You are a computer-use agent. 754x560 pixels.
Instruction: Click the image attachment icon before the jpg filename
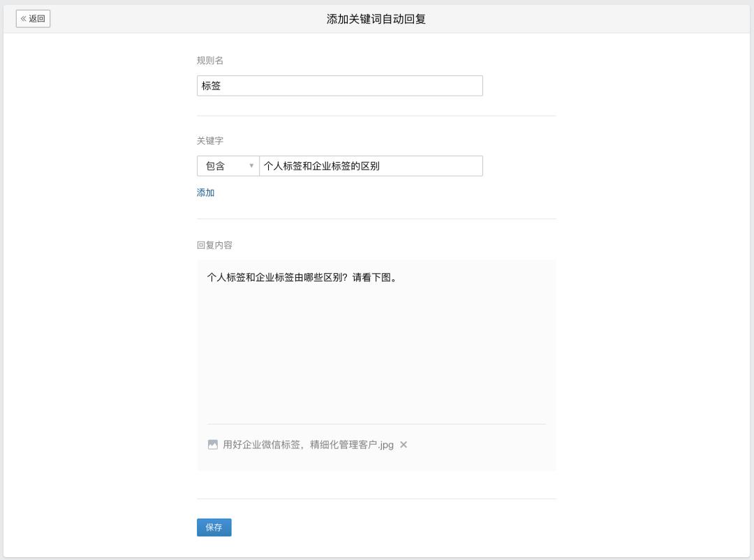click(213, 444)
